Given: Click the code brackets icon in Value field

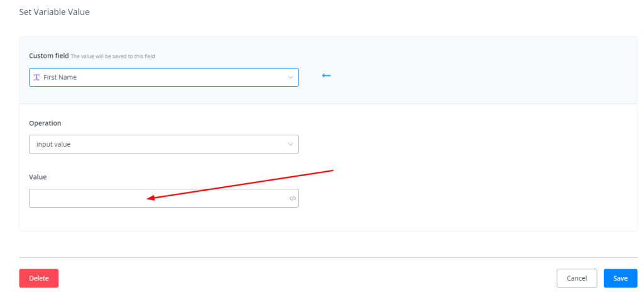Looking at the screenshot, I should (292, 199).
